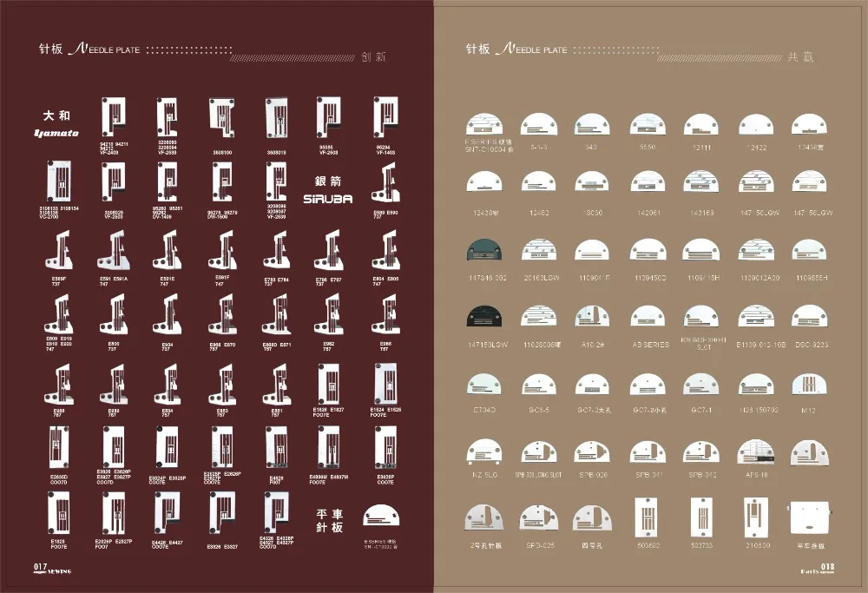Click page number 017
Viewport: 868px width, 593px height.
tap(41, 566)
